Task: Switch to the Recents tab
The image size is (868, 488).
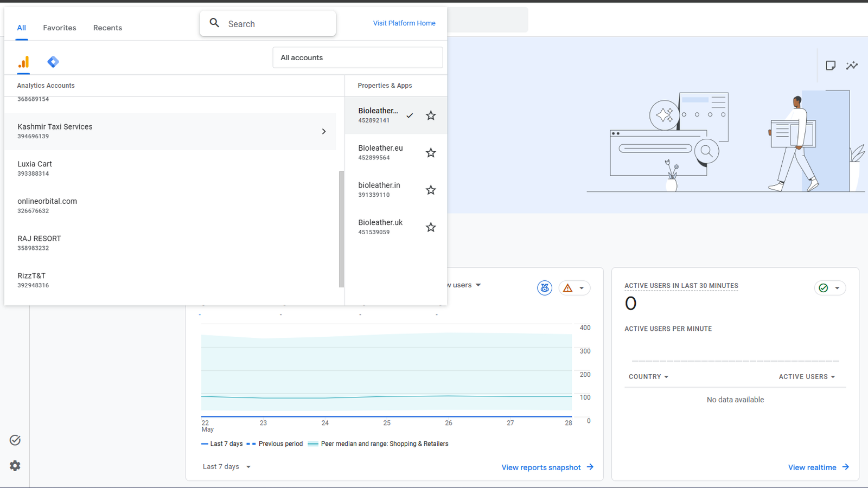Action: [107, 28]
